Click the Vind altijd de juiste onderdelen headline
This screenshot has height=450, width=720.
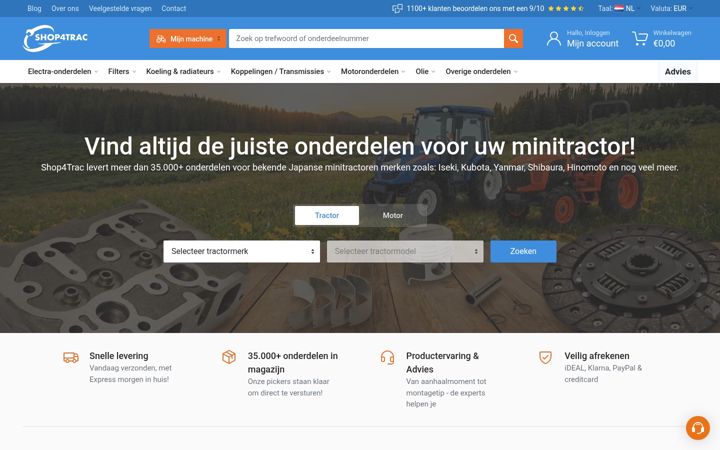360,146
